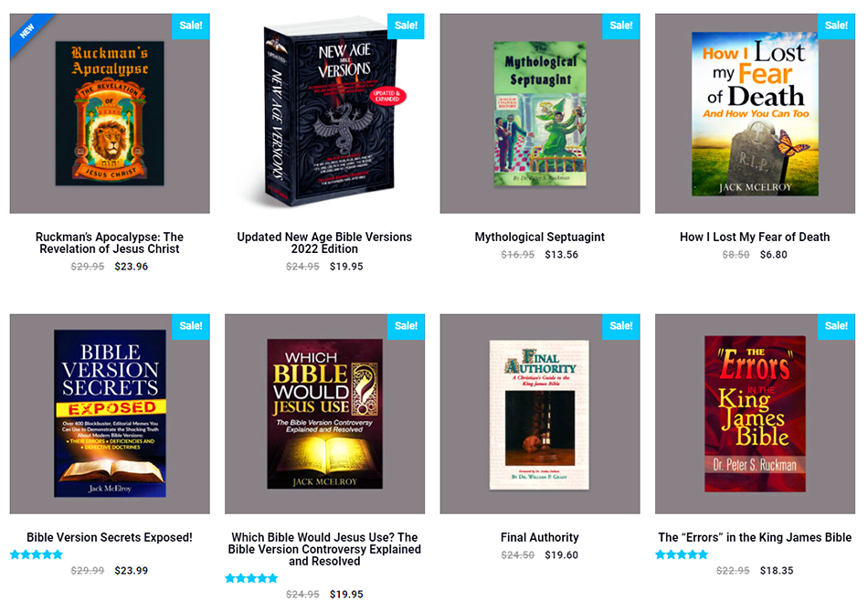
Task: Click Sale badge on New Age Versions
Action: 406,26
